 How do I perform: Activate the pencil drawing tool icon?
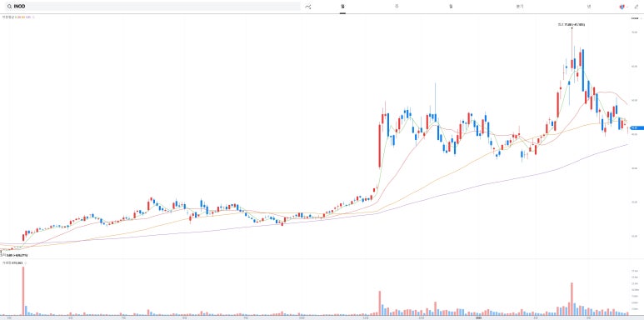tap(637, 7)
